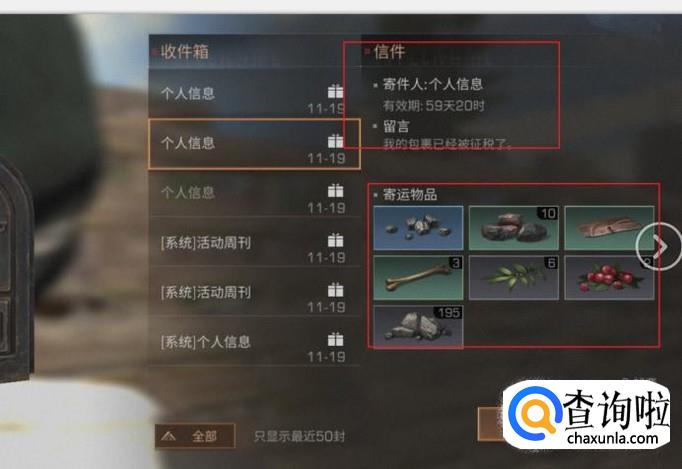Expand the 全部 filter dropdown
The height and width of the screenshot is (469, 682).
coord(195,436)
